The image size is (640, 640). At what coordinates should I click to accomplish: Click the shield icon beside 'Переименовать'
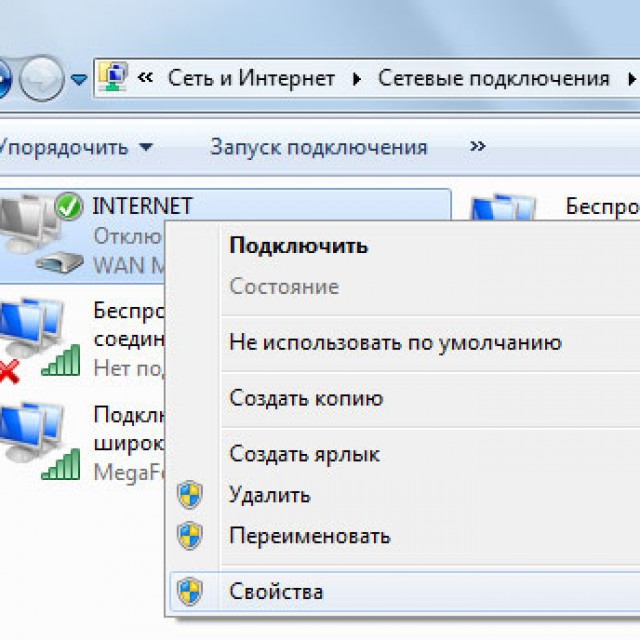point(190,536)
